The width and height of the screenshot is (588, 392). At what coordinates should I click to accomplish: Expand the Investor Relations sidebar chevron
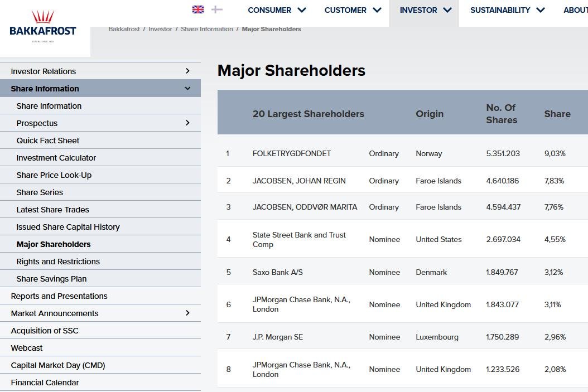187,71
